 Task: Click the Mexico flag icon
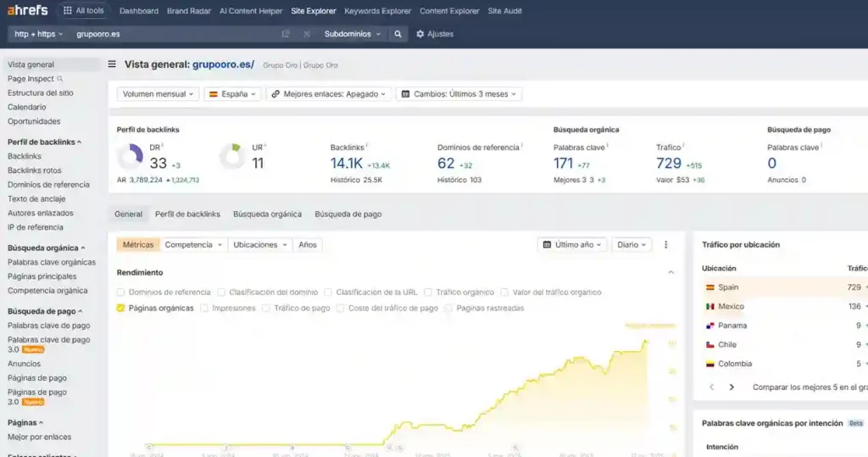(x=709, y=306)
